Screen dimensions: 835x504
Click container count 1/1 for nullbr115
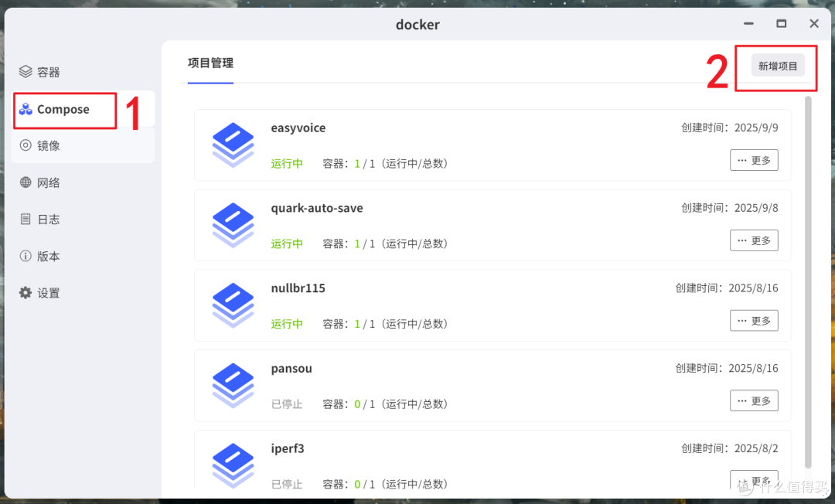tap(365, 324)
